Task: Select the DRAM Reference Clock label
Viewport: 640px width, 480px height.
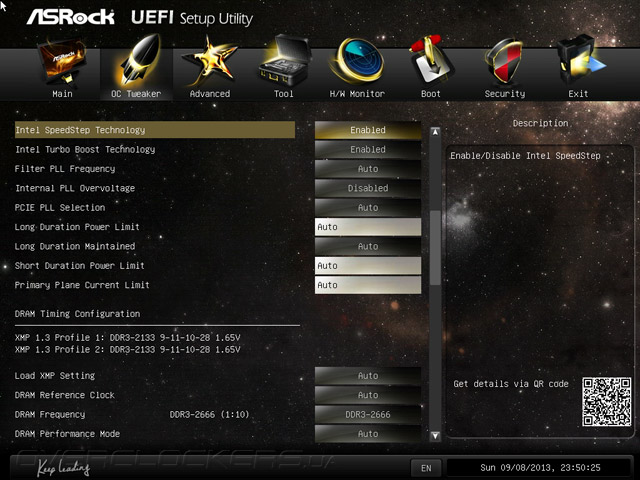Action: pos(64,395)
